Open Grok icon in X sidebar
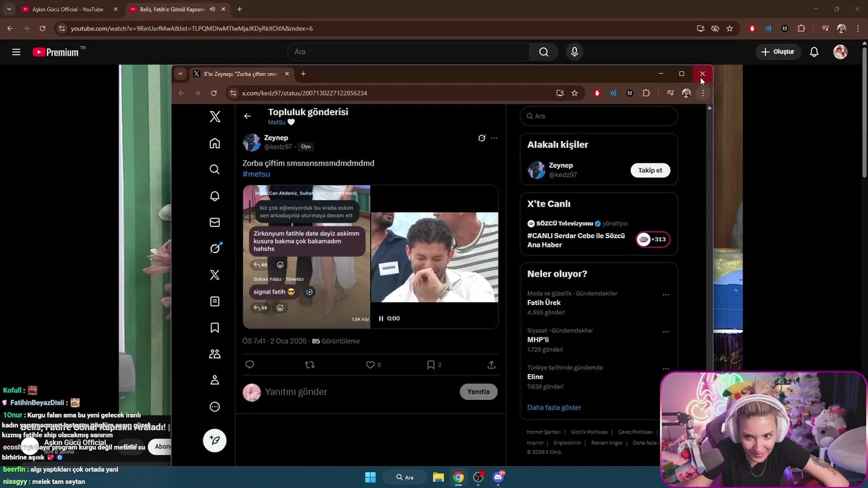Viewport: 868px width, 488px height. (215, 248)
